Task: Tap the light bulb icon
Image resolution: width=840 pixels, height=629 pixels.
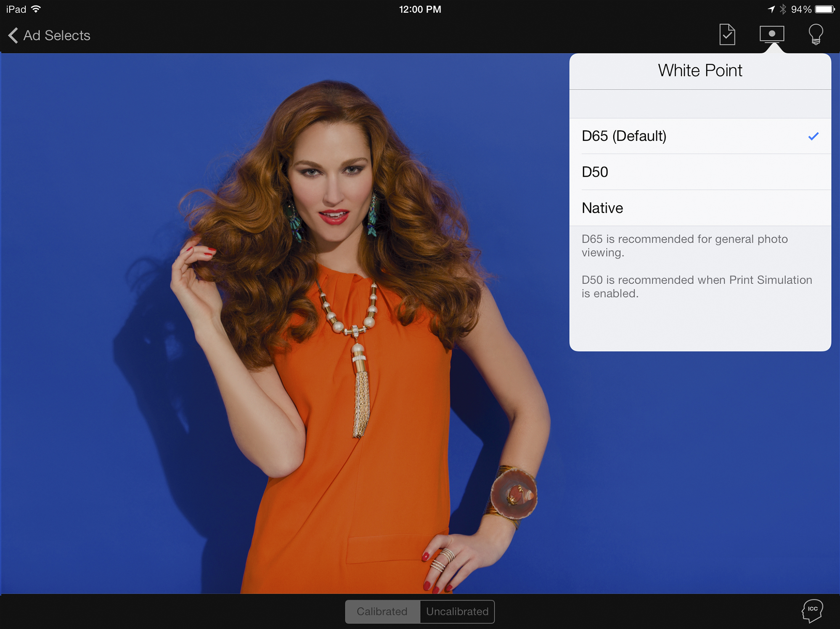Action: coord(816,34)
